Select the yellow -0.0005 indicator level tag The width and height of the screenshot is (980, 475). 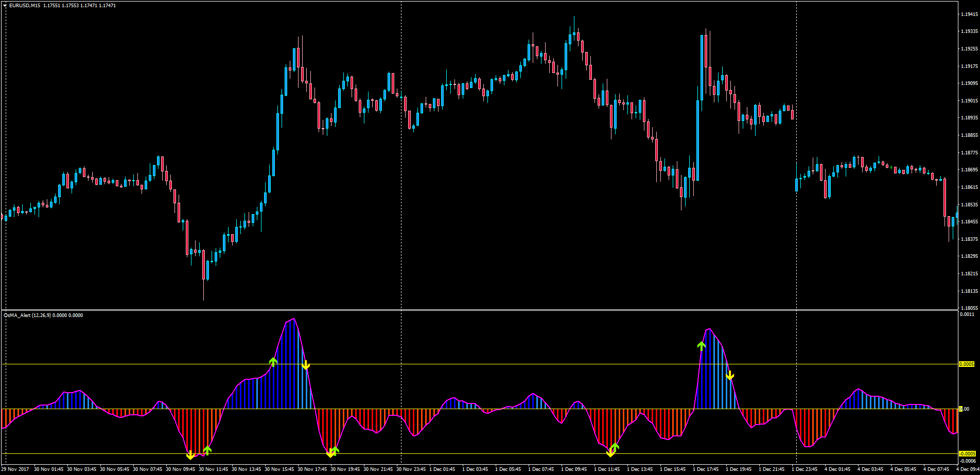click(967, 453)
